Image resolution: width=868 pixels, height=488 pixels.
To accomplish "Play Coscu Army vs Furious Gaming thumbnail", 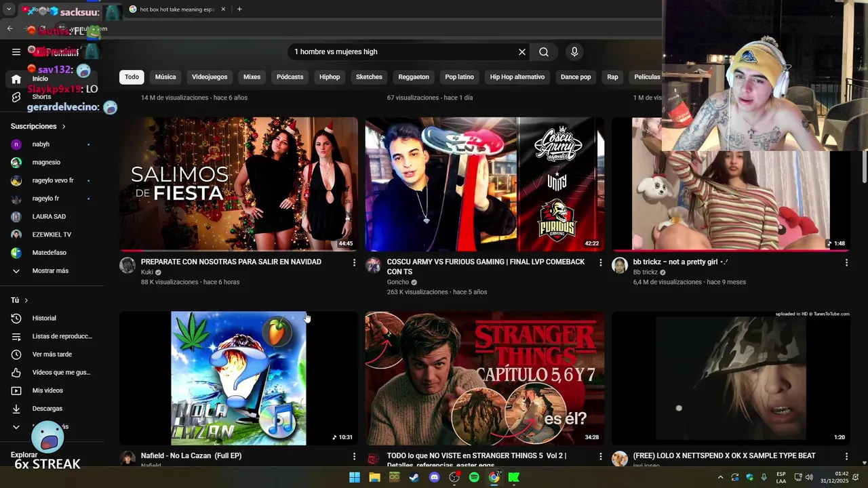I will (x=484, y=184).
